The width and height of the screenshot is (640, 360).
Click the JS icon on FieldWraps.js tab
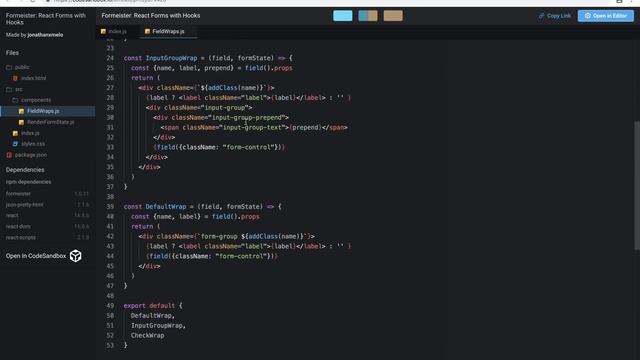[147, 31]
